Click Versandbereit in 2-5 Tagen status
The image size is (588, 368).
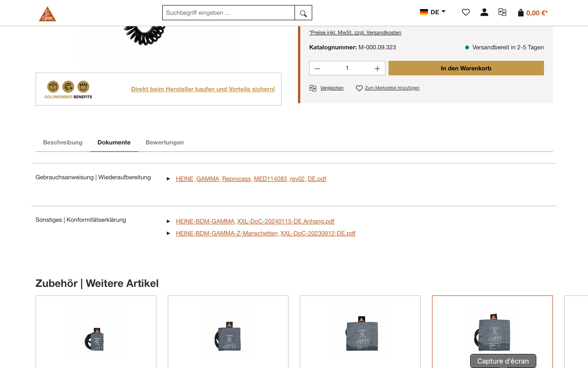(x=504, y=47)
